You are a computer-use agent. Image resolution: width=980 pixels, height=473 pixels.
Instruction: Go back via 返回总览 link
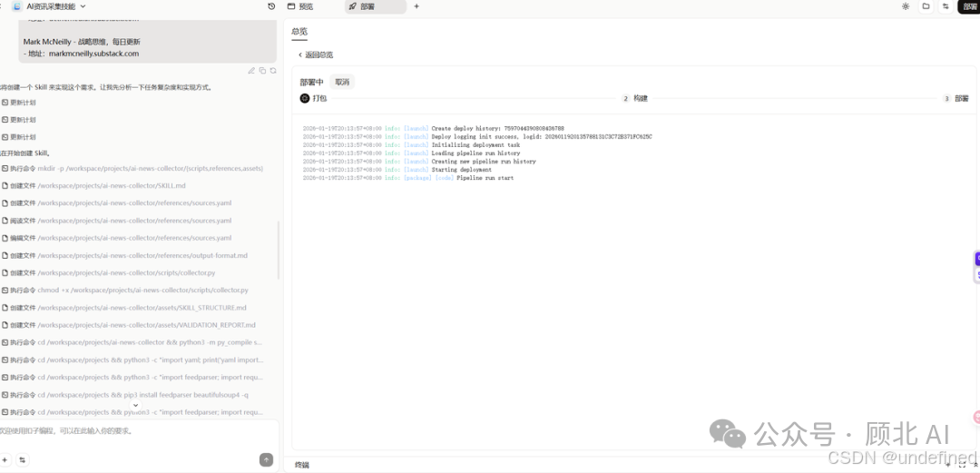click(316, 55)
